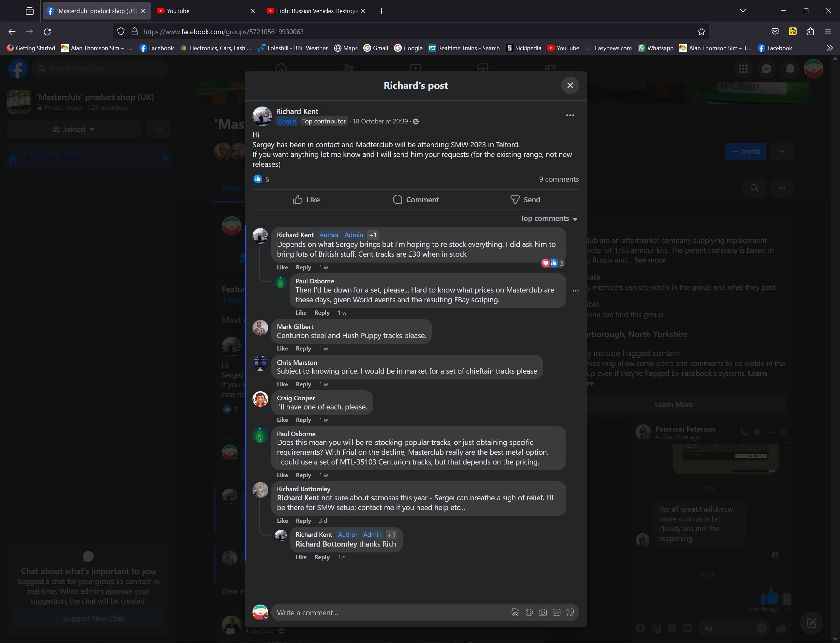840x643 pixels.
Task: View reactions on Richard Kent's first comment
Action: click(553, 263)
